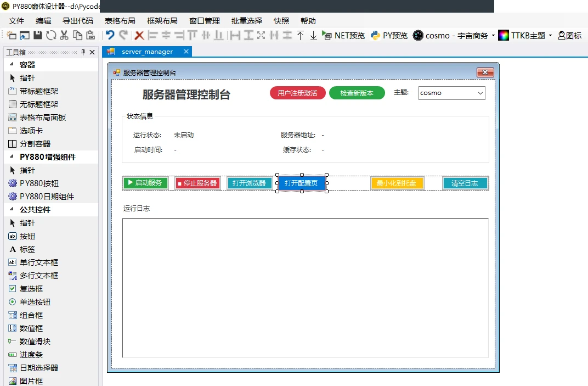Viewport: 588px width, 386px height.
Task: Save with the floppy disk icon
Action: [37, 35]
